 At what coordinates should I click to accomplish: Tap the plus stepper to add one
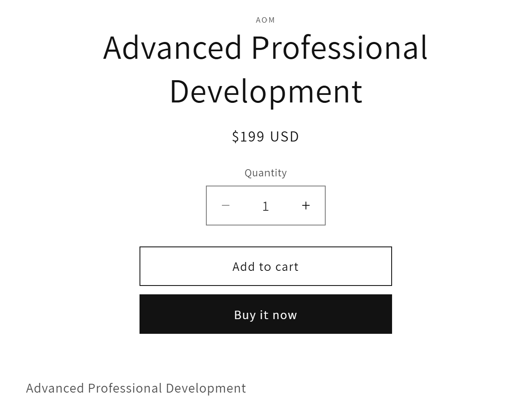click(x=306, y=205)
